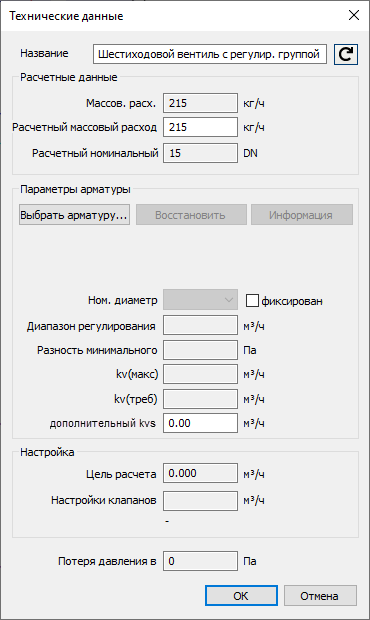
Task: Click the Отмена button
Action: (320, 595)
